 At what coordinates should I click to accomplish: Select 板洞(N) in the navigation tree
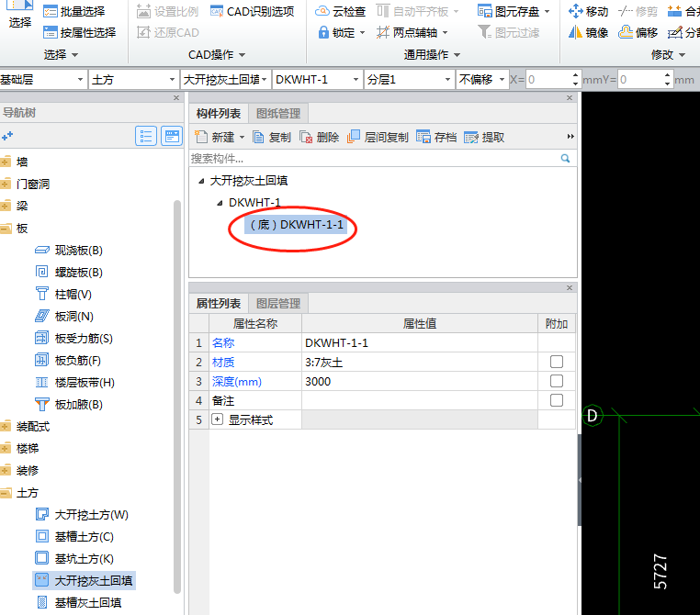point(64,316)
